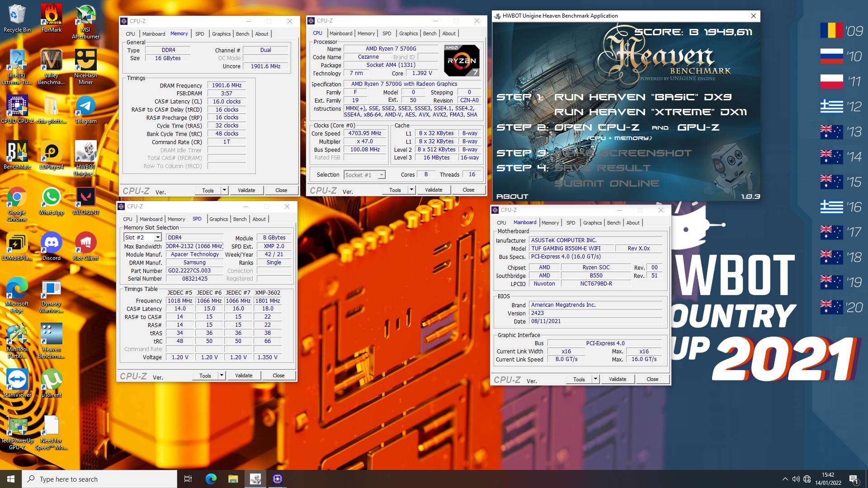
Task: Click Close button in CPU tab CPU-Z window
Action: pyautogui.click(x=468, y=190)
